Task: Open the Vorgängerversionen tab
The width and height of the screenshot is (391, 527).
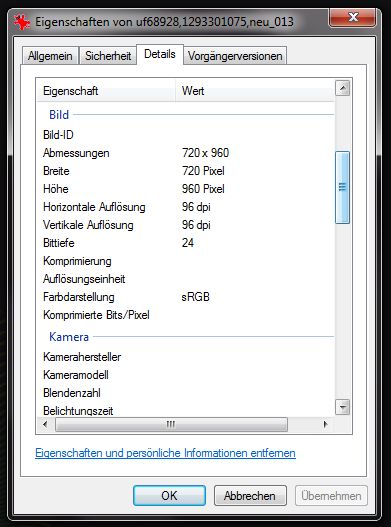Action: pyautogui.click(x=235, y=55)
